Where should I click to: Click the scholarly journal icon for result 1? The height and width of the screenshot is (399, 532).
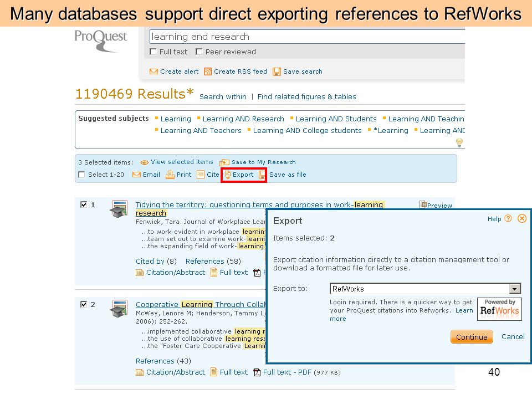coord(119,209)
